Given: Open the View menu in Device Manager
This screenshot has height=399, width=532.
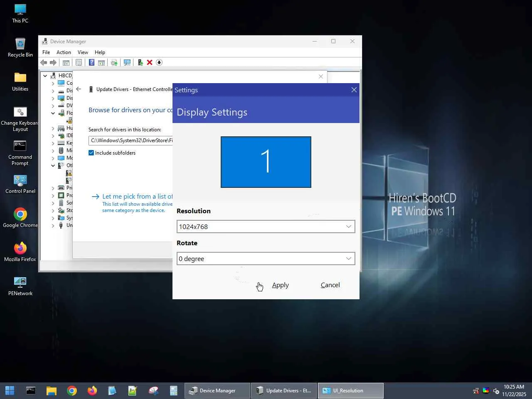Looking at the screenshot, I should coord(83,52).
